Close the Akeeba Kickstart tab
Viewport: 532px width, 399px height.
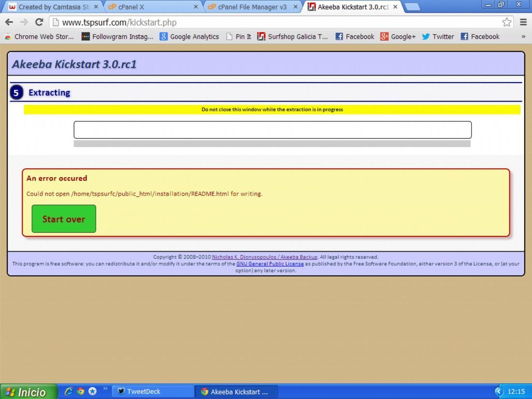coord(395,7)
